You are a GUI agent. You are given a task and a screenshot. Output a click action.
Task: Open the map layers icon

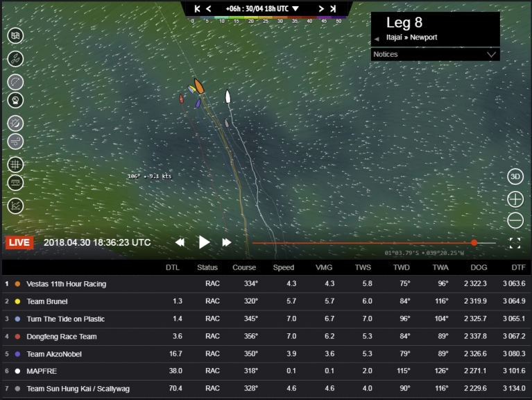[x=16, y=35]
